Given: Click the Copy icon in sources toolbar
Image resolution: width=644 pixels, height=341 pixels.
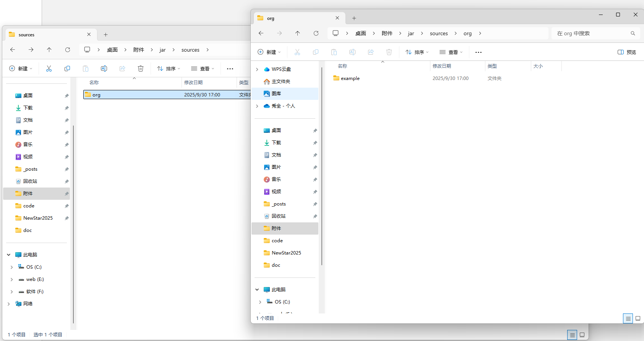Looking at the screenshot, I should (67, 69).
